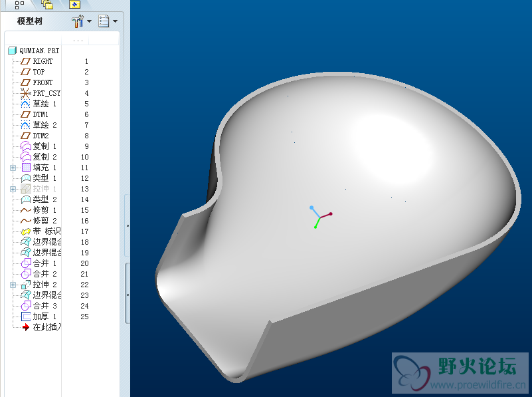Select the FRONT datum plane icon
The image size is (532, 397).
[x=25, y=82]
